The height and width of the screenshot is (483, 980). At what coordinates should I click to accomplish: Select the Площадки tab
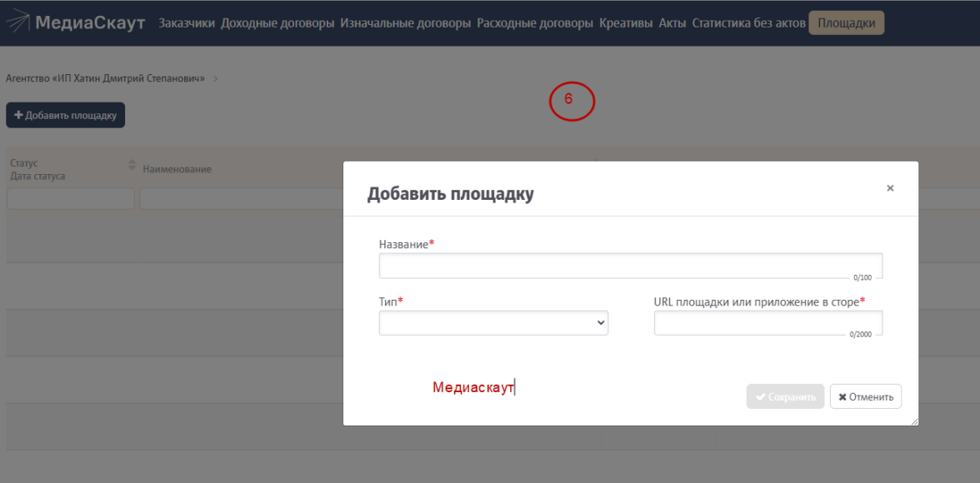847,23
